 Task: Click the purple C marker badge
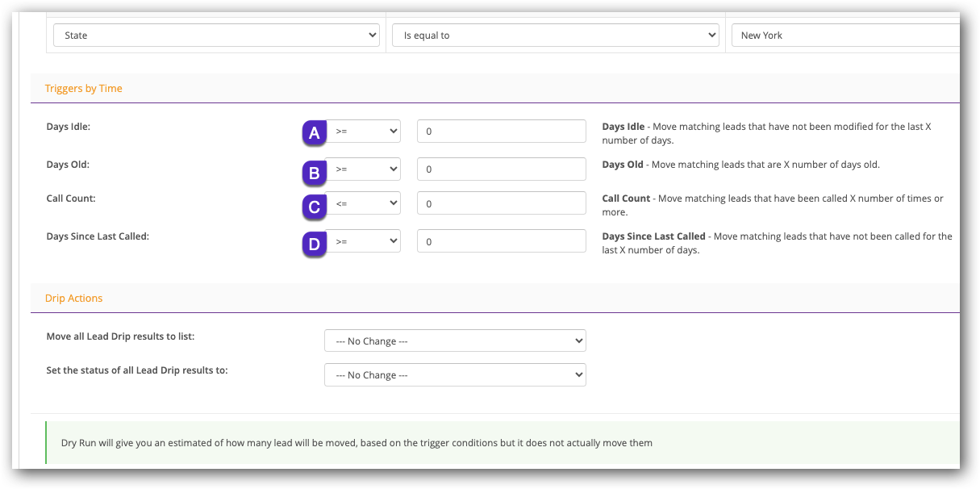[315, 207]
